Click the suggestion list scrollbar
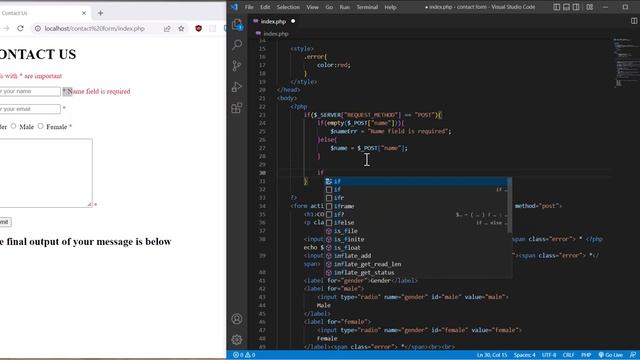 click(509, 205)
